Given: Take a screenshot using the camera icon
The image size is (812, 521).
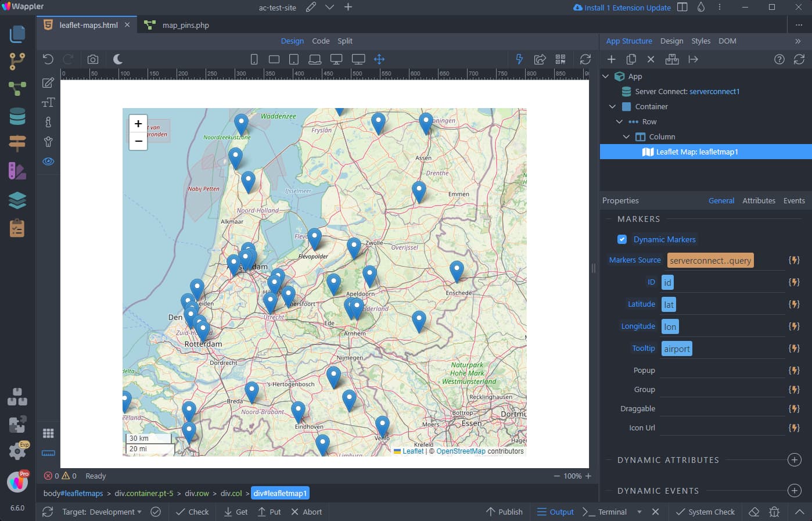Looking at the screenshot, I should (93, 59).
